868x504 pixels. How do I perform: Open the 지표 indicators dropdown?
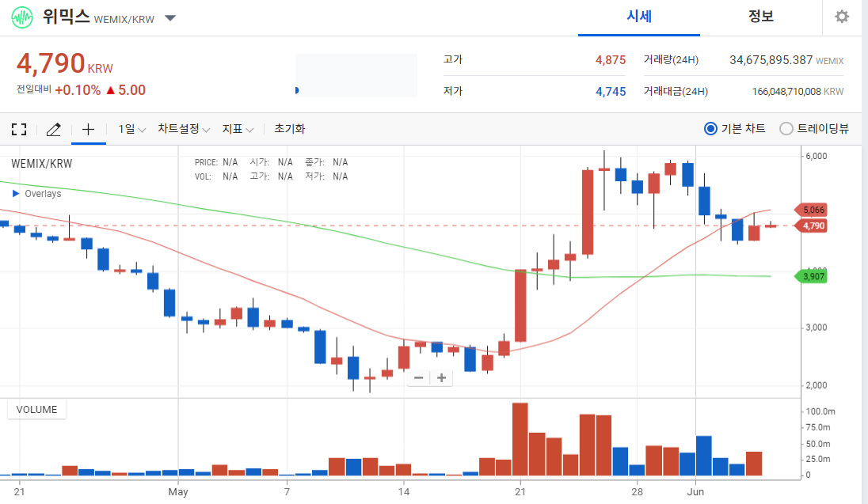coord(238,129)
